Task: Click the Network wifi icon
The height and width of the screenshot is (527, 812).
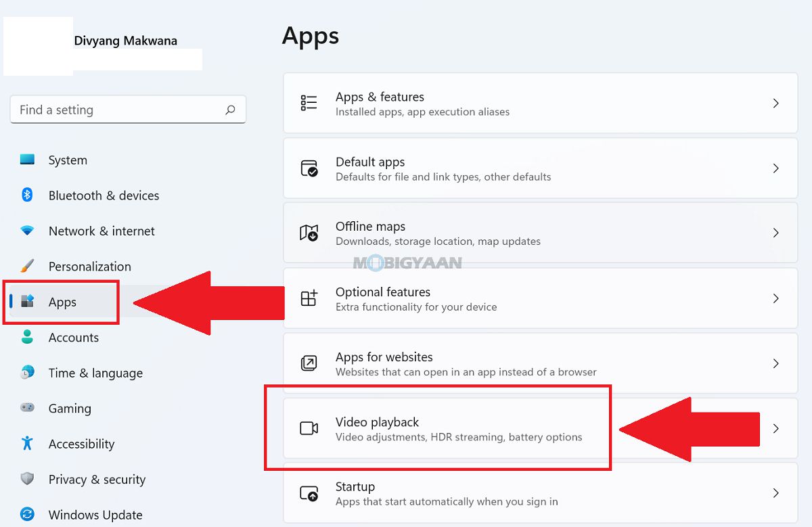Action: coord(27,231)
